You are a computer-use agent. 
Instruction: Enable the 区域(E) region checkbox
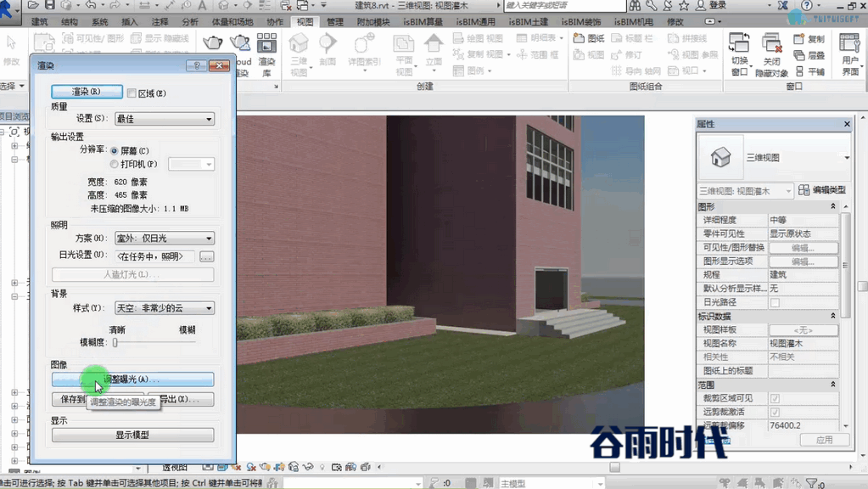pyautogui.click(x=132, y=93)
